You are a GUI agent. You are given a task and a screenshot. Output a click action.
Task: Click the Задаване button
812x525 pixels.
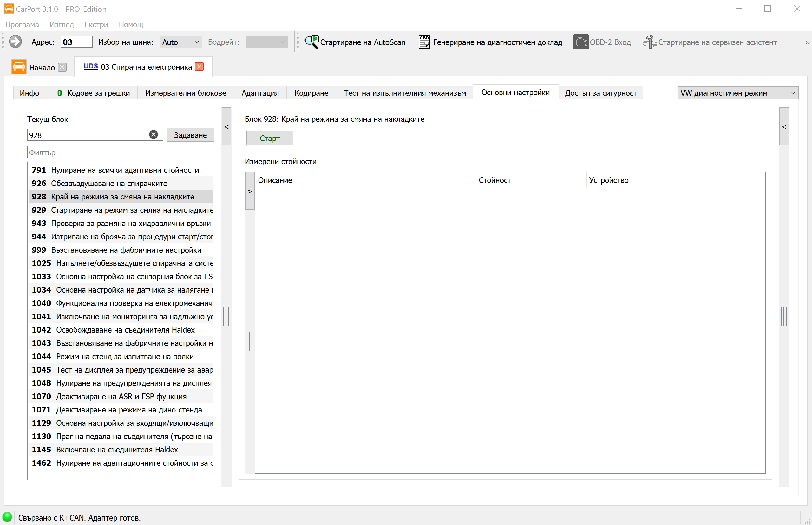(x=190, y=135)
